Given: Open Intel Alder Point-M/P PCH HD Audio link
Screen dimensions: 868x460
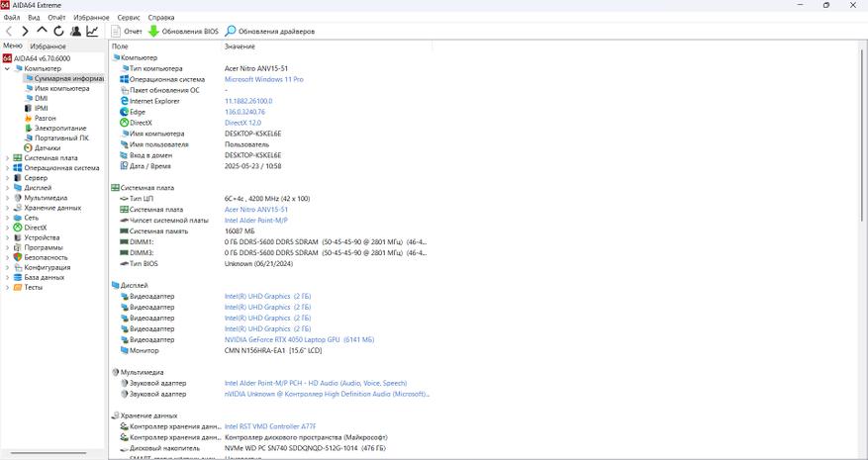Looking at the screenshot, I should (x=316, y=383).
